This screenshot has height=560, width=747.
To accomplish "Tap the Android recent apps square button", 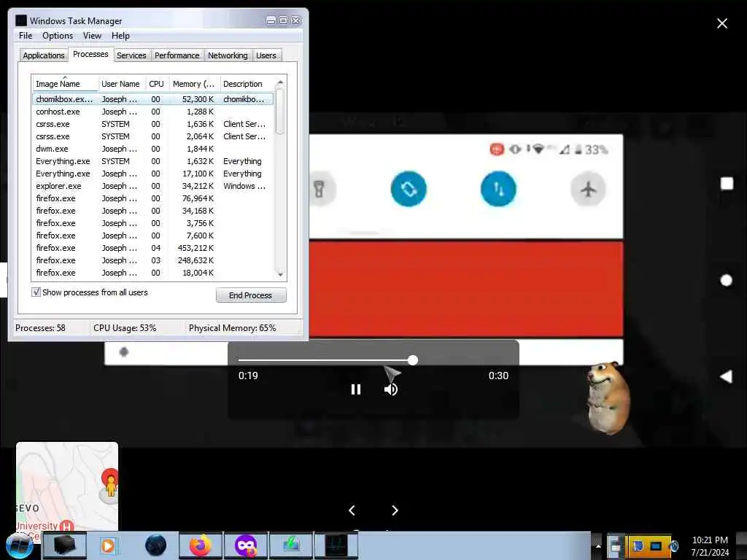I will [727, 183].
